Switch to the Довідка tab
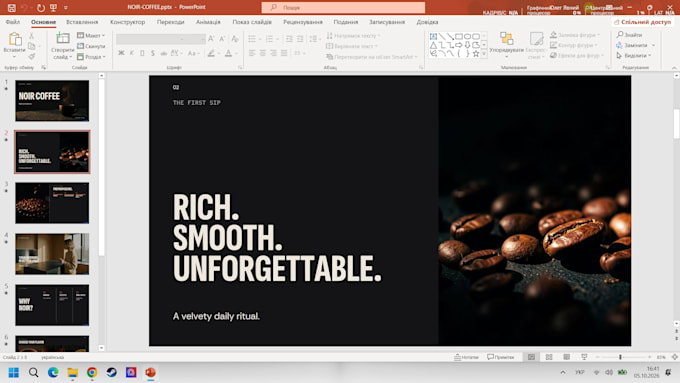The image size is (680, 383). pyautogui.click(x=427, y=22)
